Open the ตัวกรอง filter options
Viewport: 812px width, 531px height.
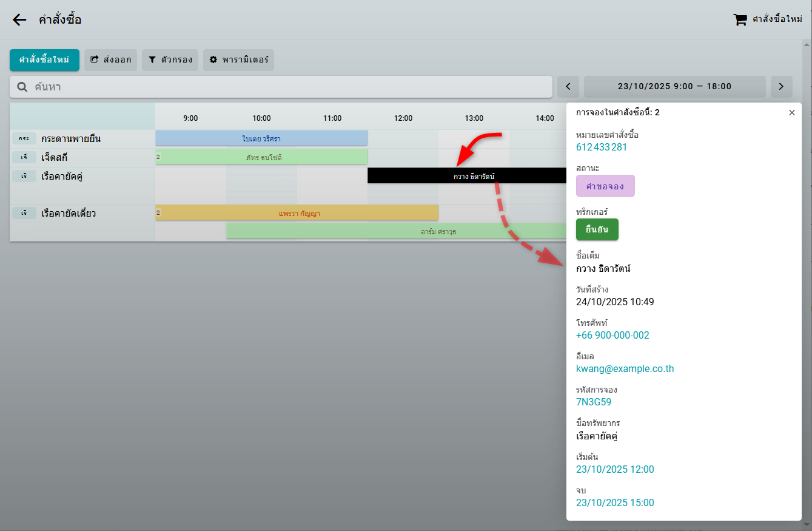coord(170,60)
